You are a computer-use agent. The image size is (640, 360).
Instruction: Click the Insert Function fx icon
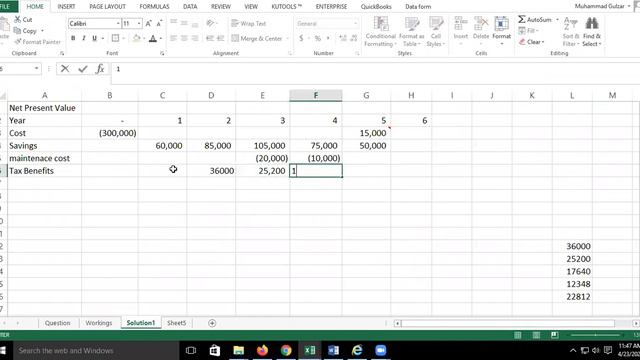tap(100, 69)
